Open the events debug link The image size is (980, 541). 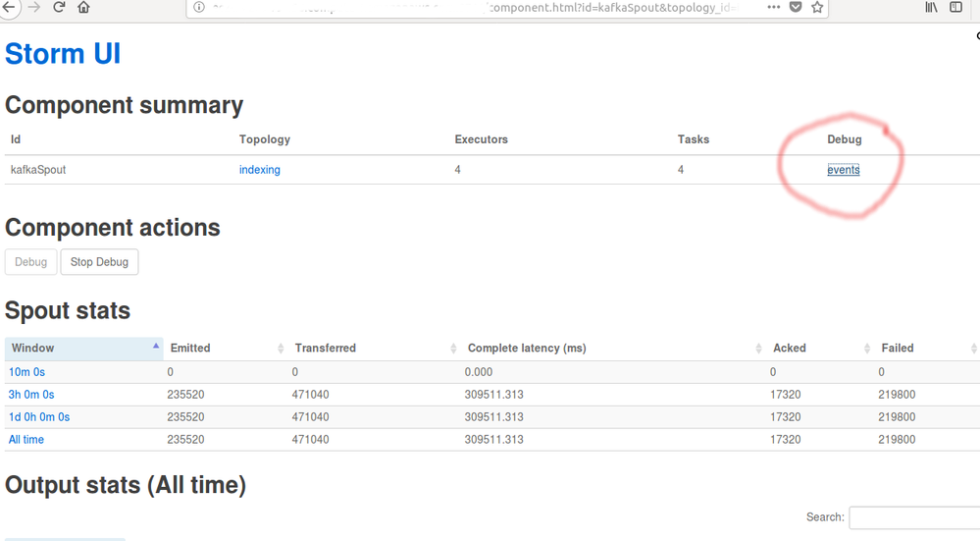click(843, 170)
